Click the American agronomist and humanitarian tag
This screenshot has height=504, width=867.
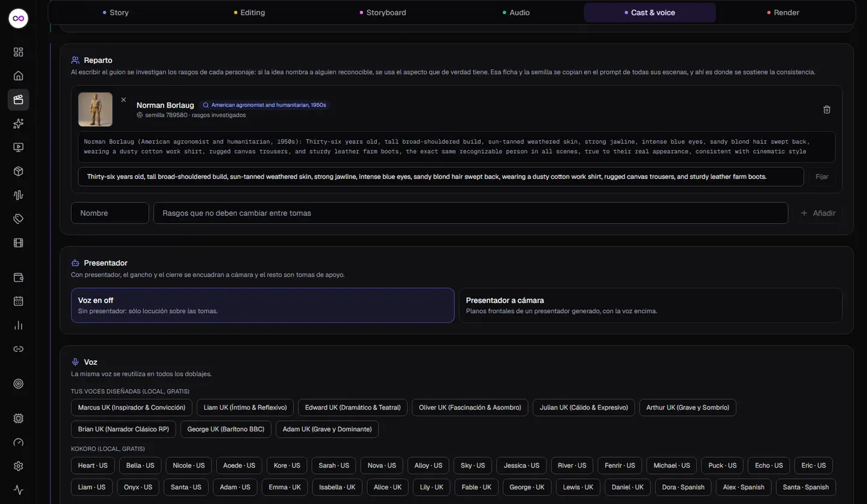click(x=264, y=105)
